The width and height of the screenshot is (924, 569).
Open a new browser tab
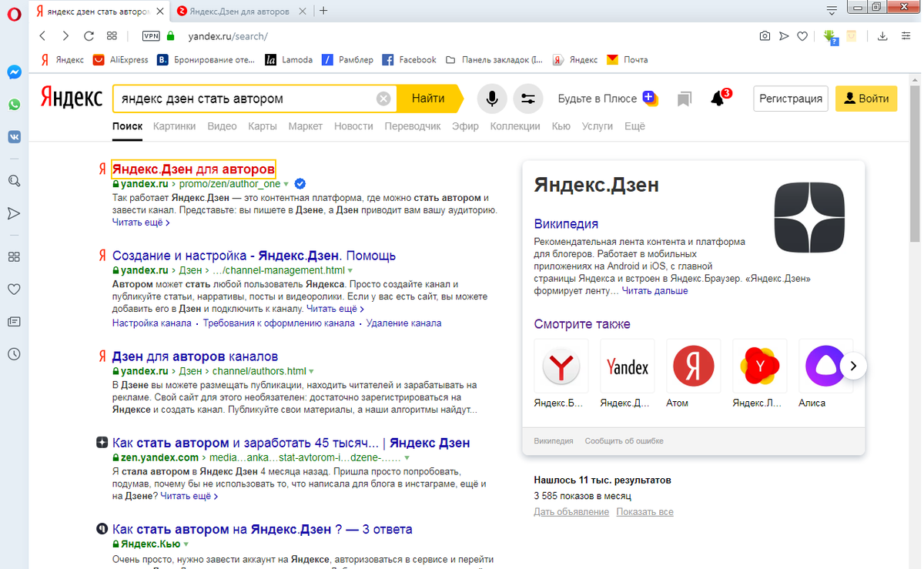pos(323,11)
